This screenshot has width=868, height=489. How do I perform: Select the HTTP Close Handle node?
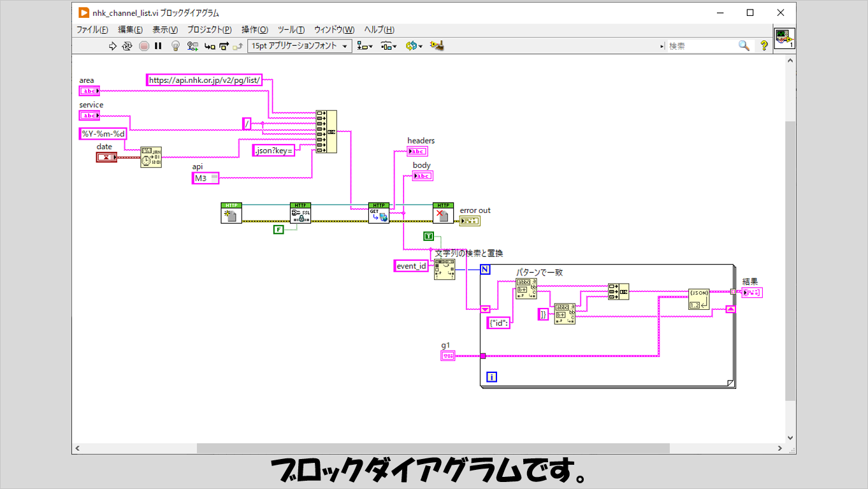(443, 213)
